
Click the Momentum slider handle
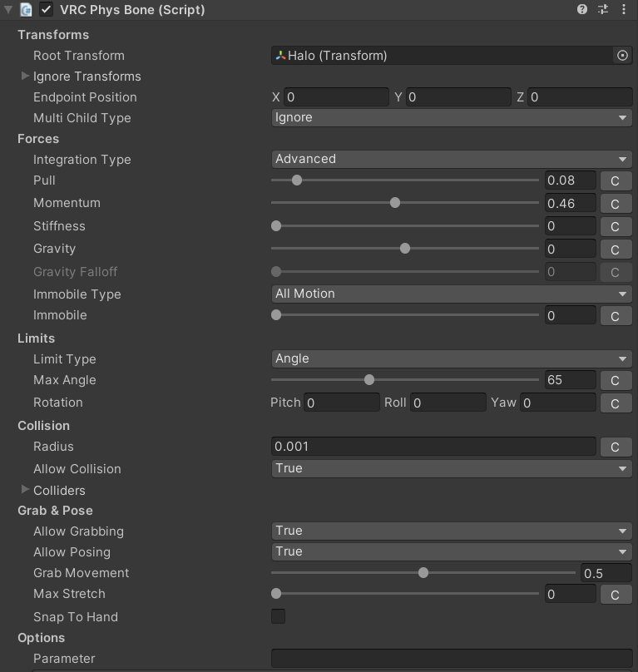[x=395, y=203]
